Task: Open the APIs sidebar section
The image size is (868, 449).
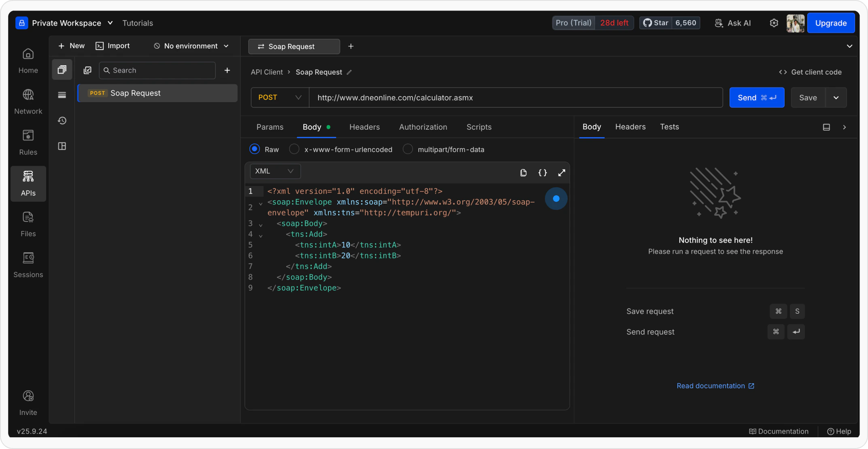Action: click(28, 183)
